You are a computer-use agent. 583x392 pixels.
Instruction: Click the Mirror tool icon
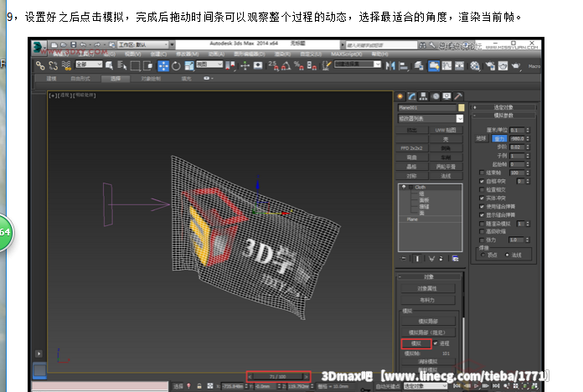[390, 66]
